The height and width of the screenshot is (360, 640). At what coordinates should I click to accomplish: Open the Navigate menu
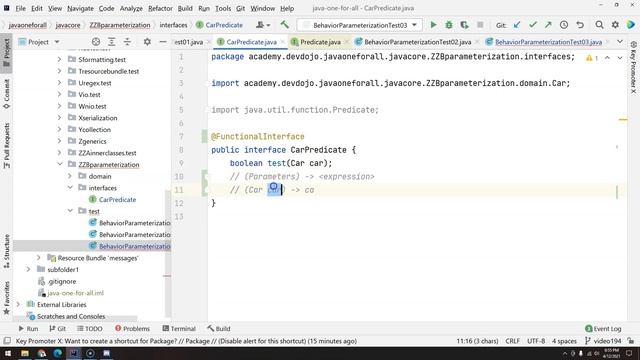click(x=80, y=8)
